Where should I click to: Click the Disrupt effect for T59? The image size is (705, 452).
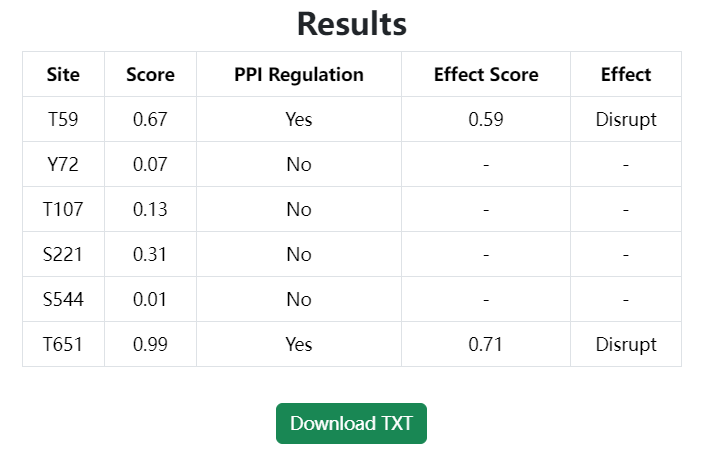point(626,120)
